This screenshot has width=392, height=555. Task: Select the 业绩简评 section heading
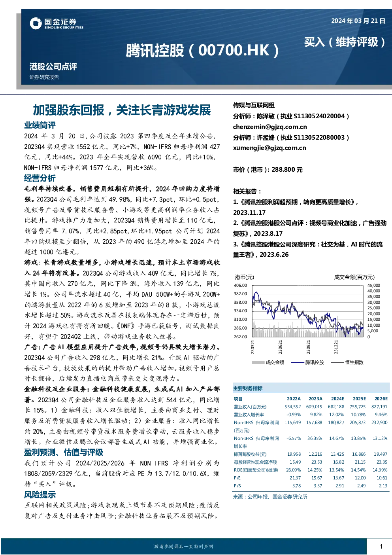pos(40,125)
